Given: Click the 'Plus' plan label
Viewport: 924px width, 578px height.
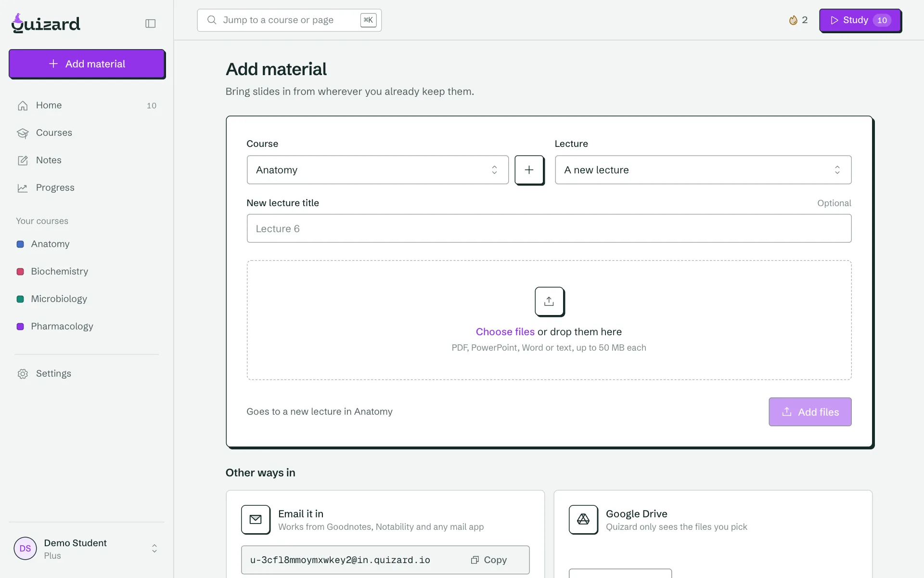Looking at the screenshot, I should click(52, 556).
